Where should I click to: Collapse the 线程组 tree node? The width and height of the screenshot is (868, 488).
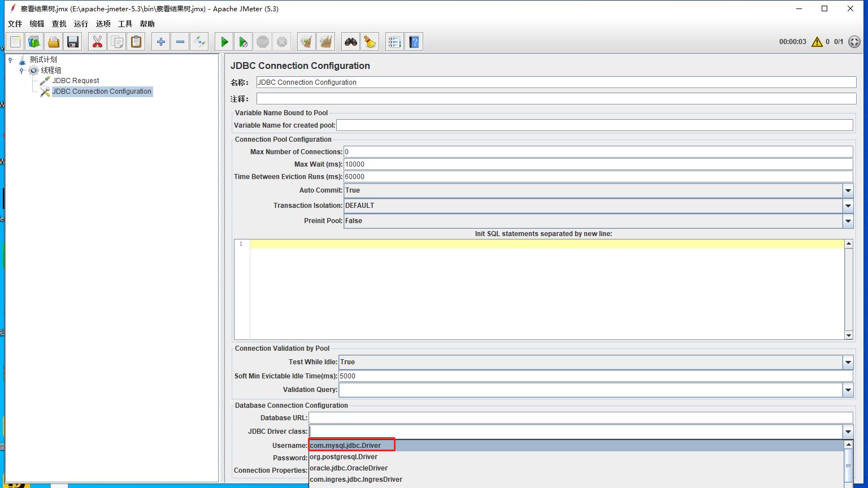coord(21,71)
